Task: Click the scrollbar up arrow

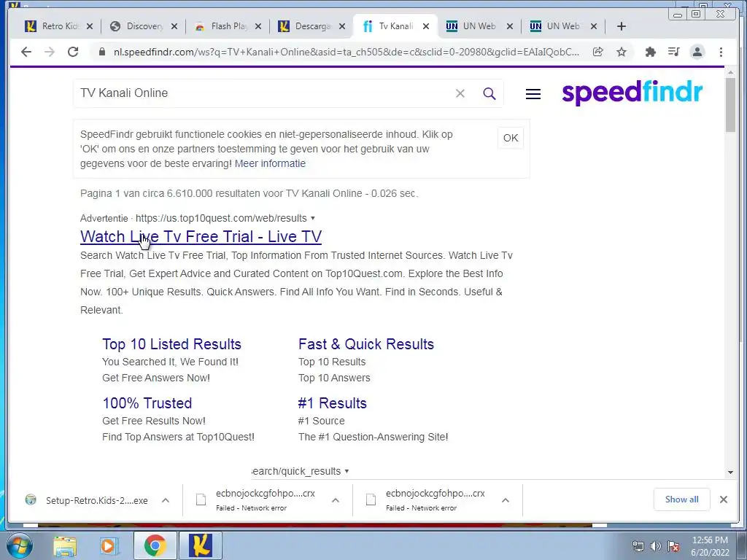Action: pyautogui.click(x=730, y=72)
